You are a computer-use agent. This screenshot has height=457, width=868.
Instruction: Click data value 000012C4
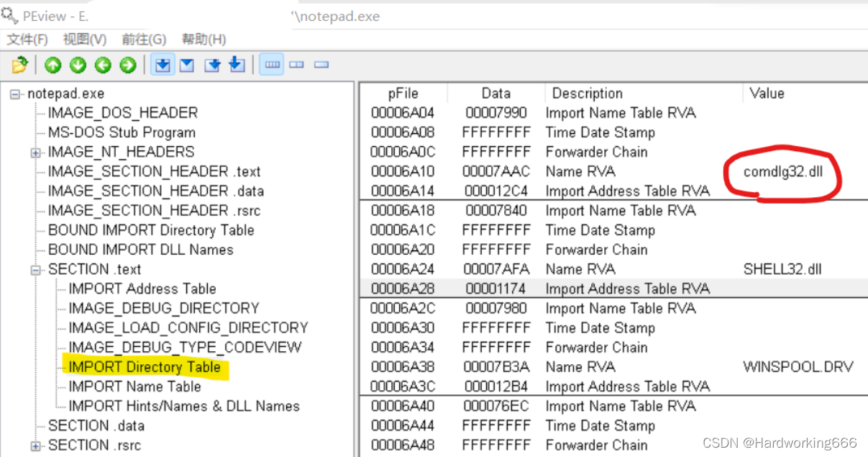click(x=496, y=191)
